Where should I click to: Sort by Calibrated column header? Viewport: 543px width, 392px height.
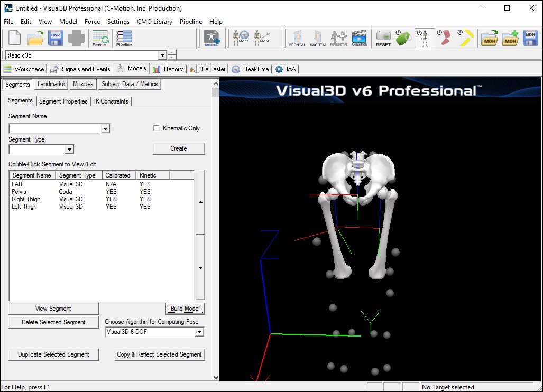119,175
